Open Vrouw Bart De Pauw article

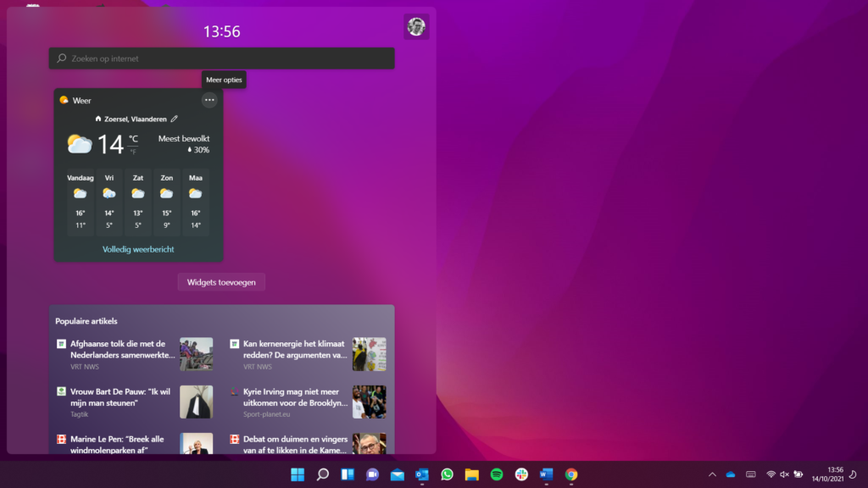click(120, 396)
